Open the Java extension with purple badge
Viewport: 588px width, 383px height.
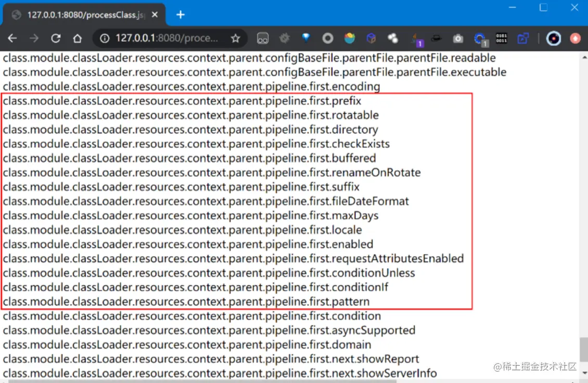[x=417, y=40]
